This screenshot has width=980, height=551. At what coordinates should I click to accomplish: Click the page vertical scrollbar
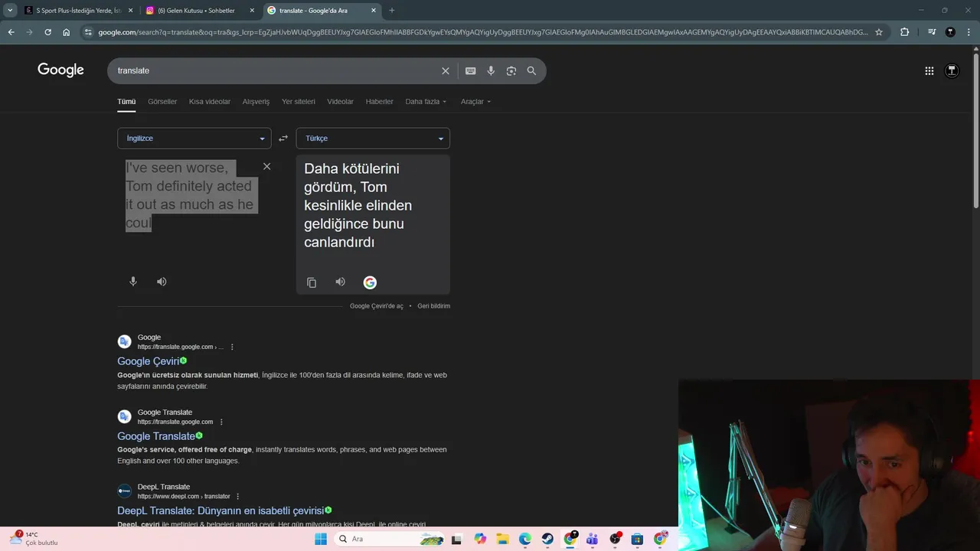coord(975,130)
